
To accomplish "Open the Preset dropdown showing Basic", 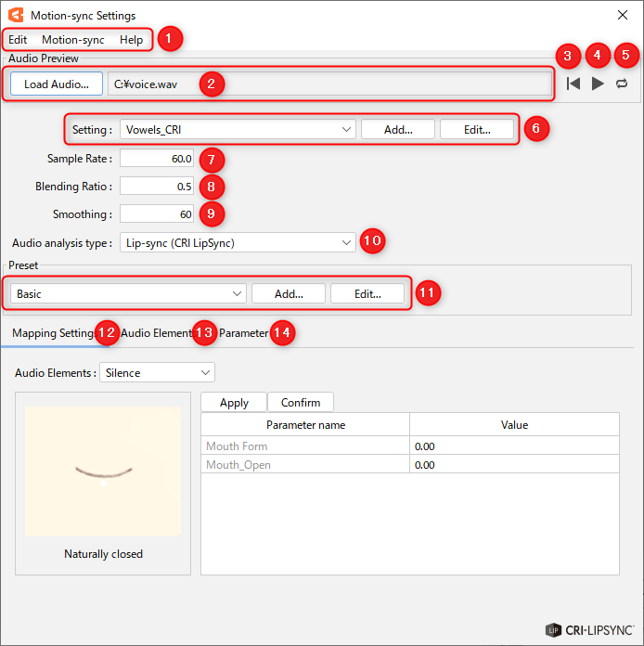I will point(128,293).
